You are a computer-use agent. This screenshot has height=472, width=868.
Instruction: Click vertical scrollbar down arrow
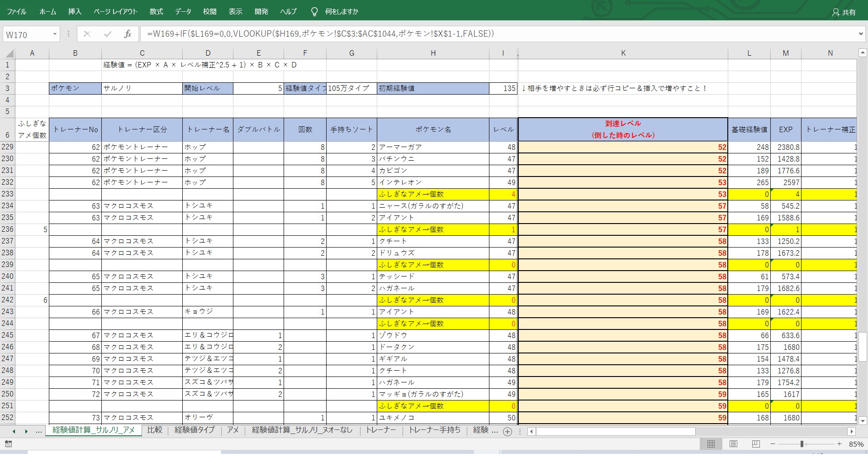(x=863, y=420)
